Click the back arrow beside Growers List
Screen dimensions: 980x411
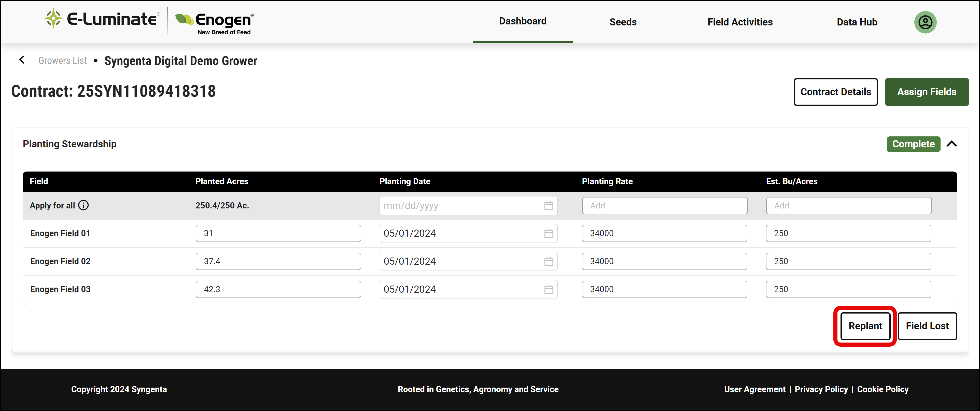[x=22, y=60]
